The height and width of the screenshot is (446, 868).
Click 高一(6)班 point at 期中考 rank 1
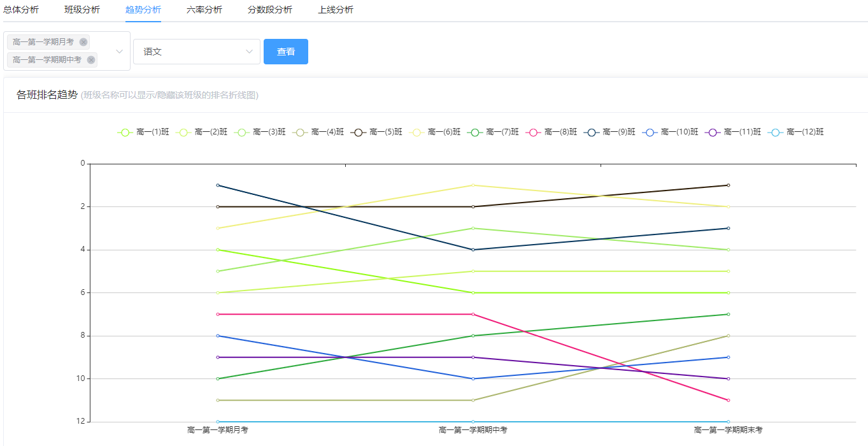pos(473,185)
